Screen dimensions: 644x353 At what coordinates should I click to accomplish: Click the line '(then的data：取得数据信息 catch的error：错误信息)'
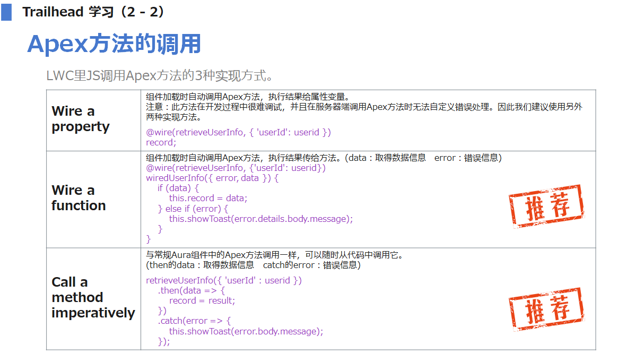[253, 265]
